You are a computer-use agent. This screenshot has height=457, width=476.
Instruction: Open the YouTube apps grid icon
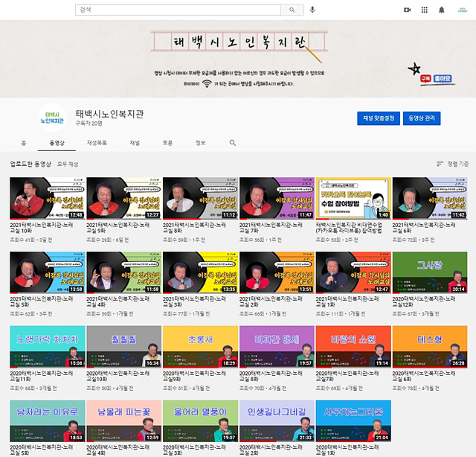425,10
